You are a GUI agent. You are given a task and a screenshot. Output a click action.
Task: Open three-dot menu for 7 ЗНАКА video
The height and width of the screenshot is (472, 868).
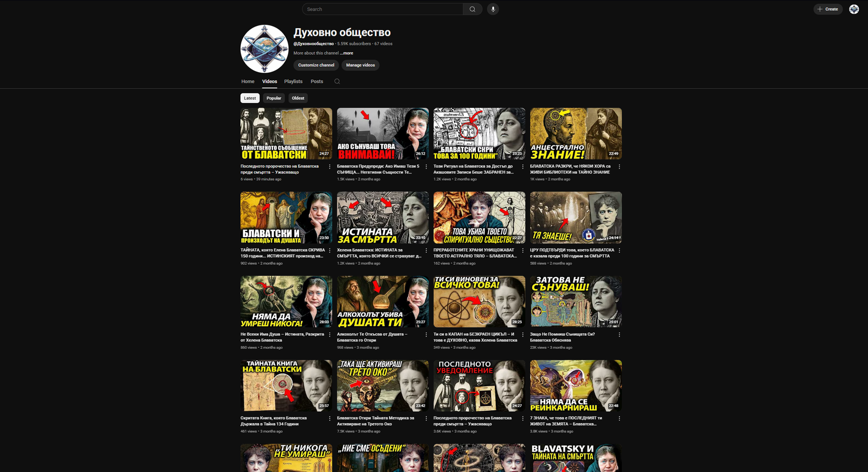[619, 419]
